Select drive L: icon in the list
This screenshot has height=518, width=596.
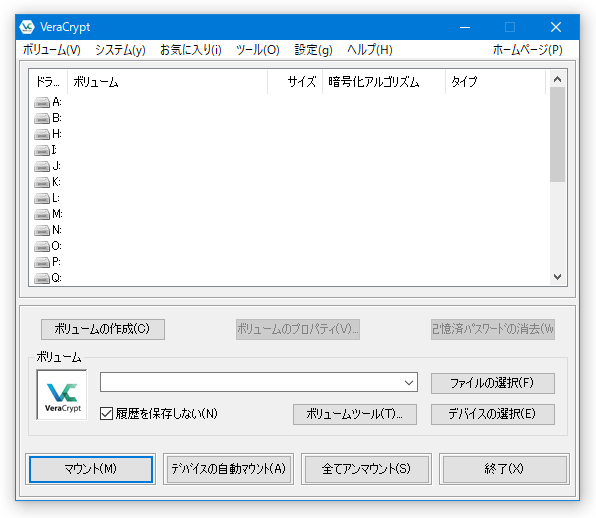[42, 198]
